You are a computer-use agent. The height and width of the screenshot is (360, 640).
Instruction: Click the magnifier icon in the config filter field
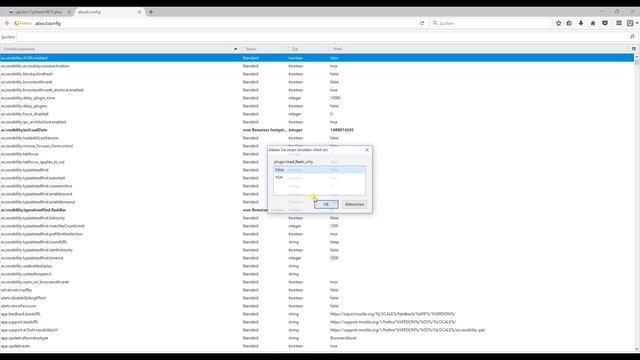point(632,37)
